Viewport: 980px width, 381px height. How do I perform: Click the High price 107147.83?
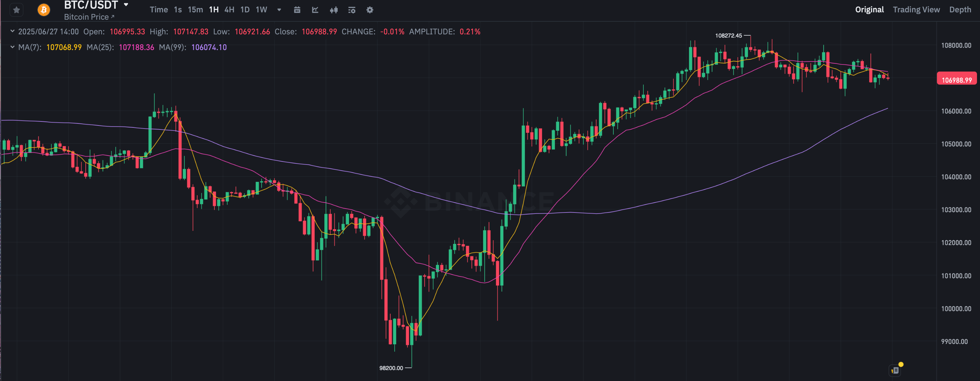pyautogui.click(x=191, y=32)
